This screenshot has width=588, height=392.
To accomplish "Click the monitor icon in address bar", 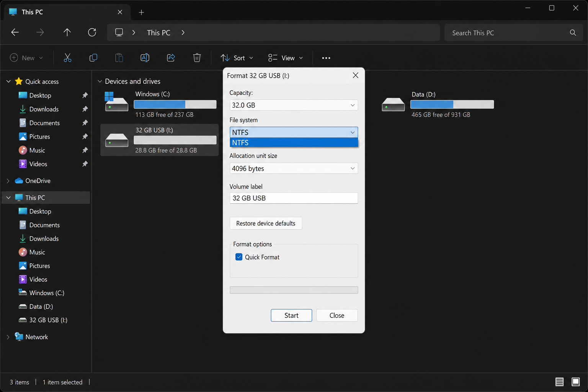I will click(119, 33).
